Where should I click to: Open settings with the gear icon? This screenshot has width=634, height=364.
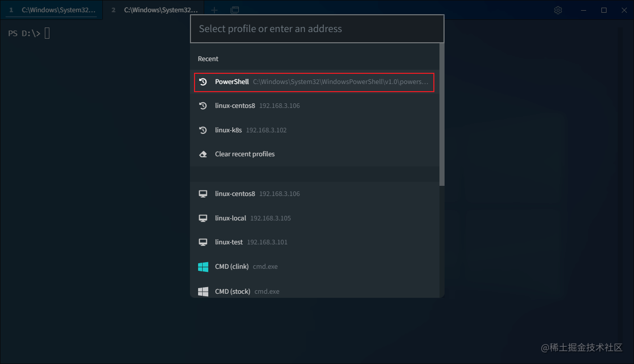pos(558,10)
